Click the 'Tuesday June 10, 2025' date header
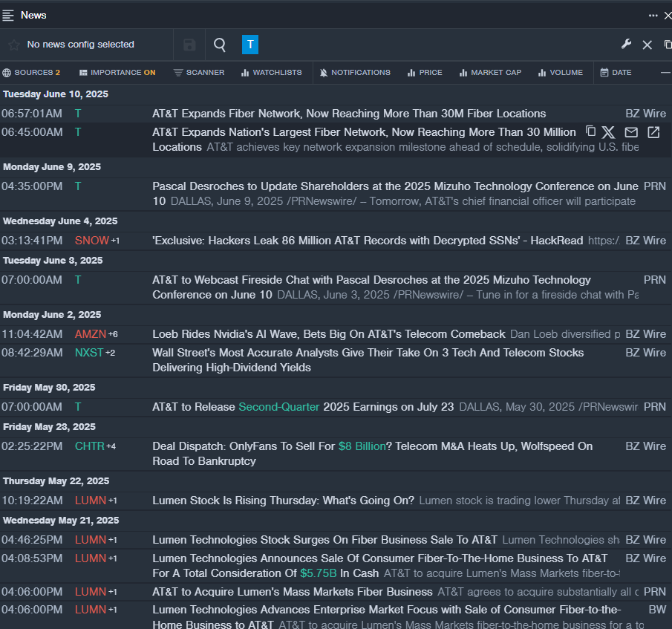Image resolution: width=672 pixels, height=629 pixels. pyautogui.click(x=56, y=94)
